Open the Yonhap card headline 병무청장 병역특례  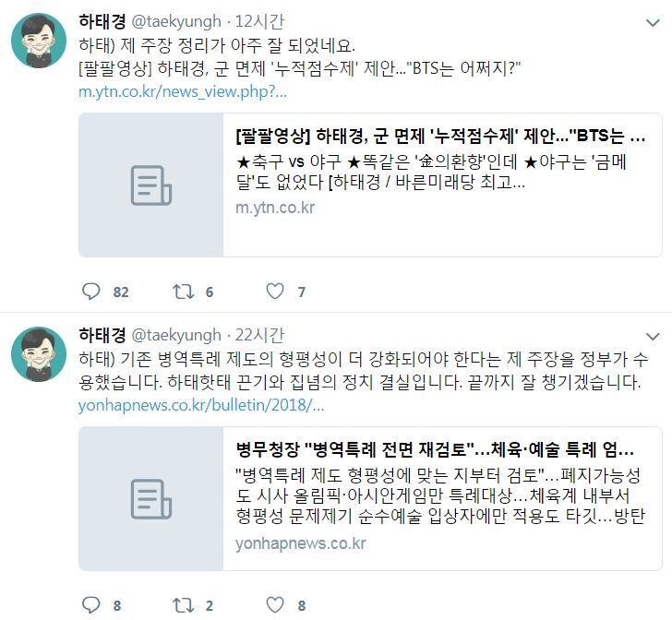tap(435, 449)
